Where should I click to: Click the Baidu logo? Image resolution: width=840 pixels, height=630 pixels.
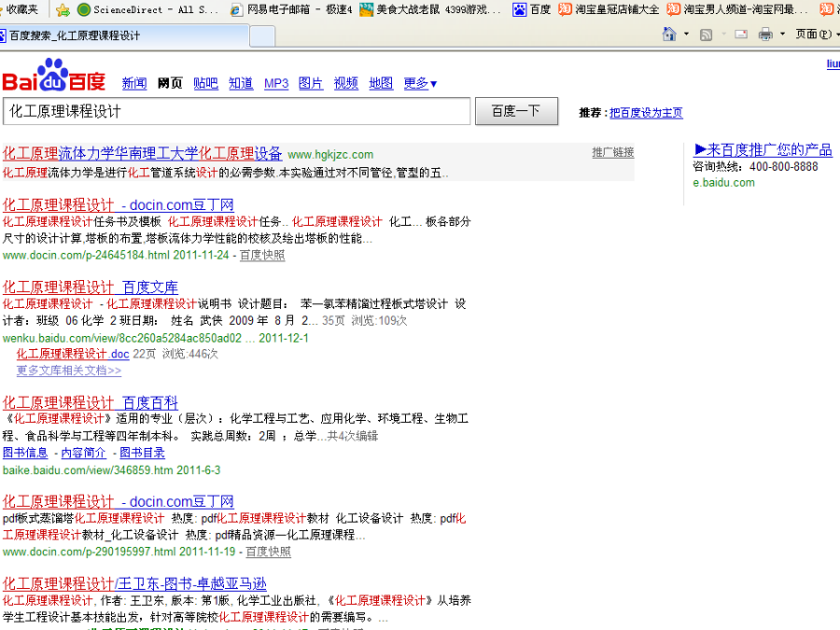pos(53,75)
